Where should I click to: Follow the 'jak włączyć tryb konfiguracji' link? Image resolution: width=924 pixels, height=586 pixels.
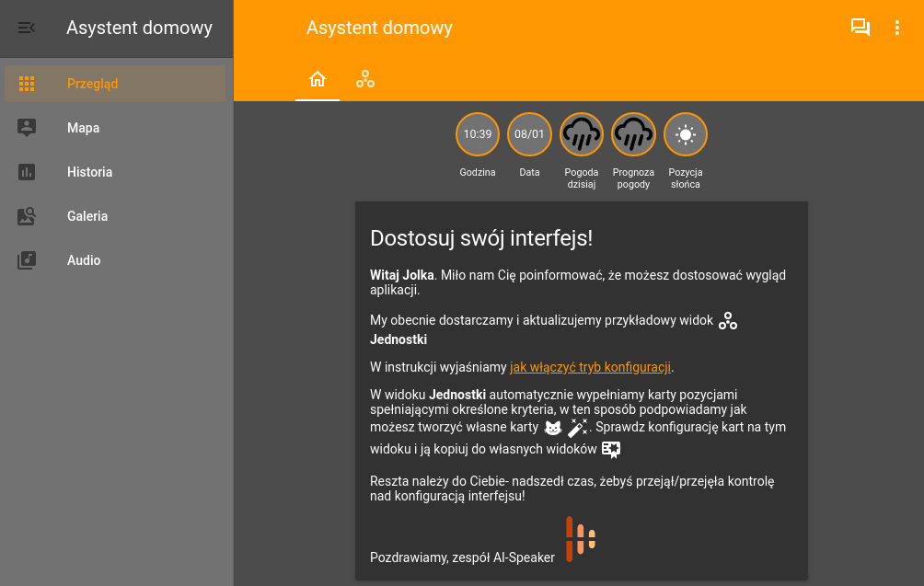(x=590, y=367)
